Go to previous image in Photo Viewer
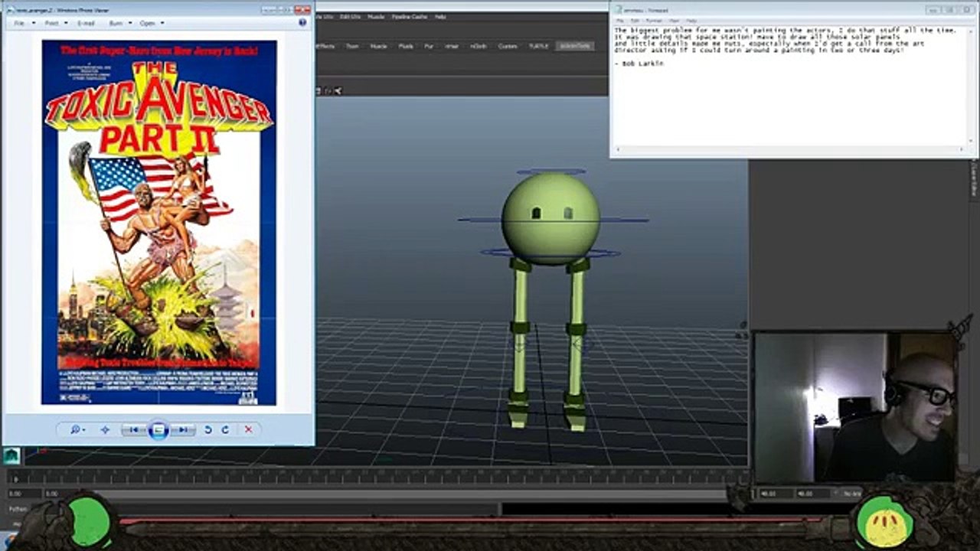Screen dimensions: 980x551 [x=134, y=430]
